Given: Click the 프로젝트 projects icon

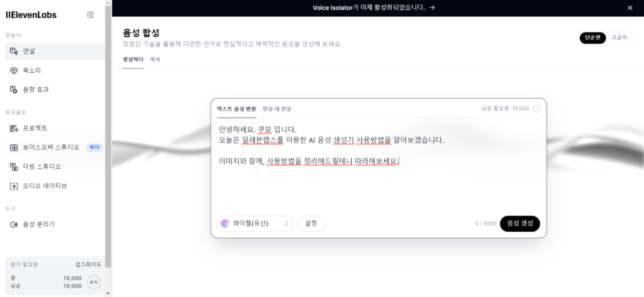Looking at the screenshot, I should (14, 128).
